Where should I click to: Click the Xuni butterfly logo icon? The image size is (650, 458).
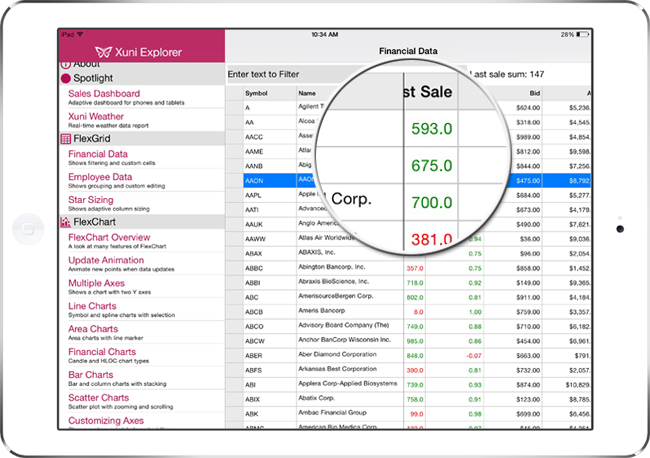[103, 52]
